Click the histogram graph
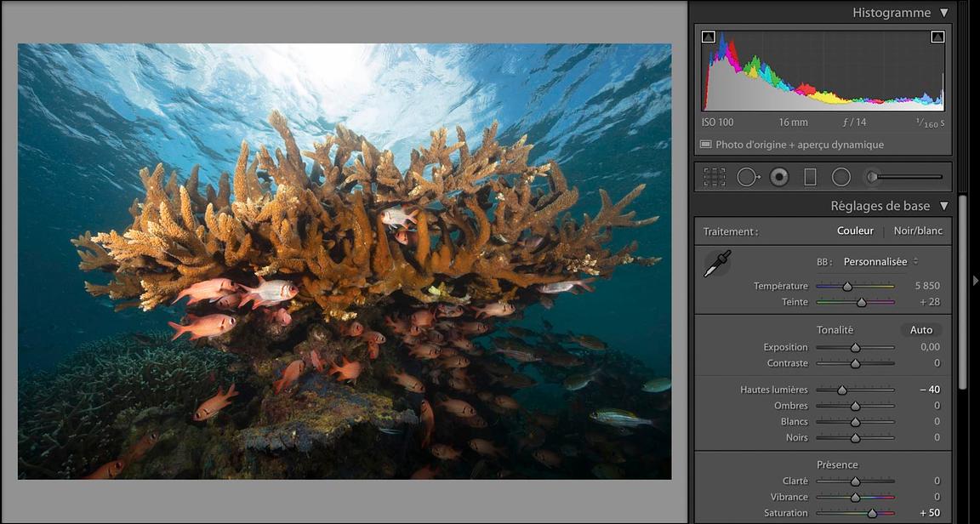Image resolution: width=980 pixels, height=524 pixels. (823, 70)
